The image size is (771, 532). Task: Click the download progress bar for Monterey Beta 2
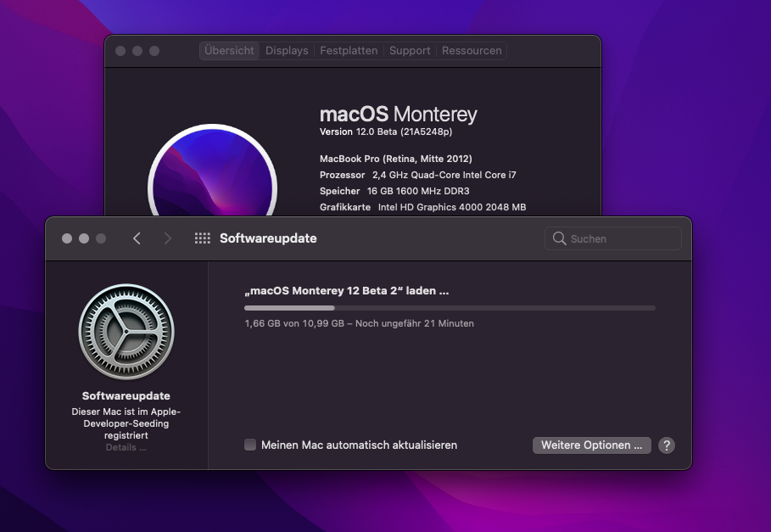click(450, 308)
